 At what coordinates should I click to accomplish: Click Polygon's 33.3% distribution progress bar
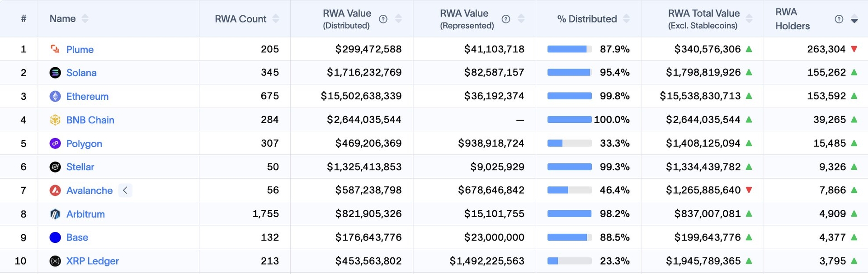(x=569, y=144)
